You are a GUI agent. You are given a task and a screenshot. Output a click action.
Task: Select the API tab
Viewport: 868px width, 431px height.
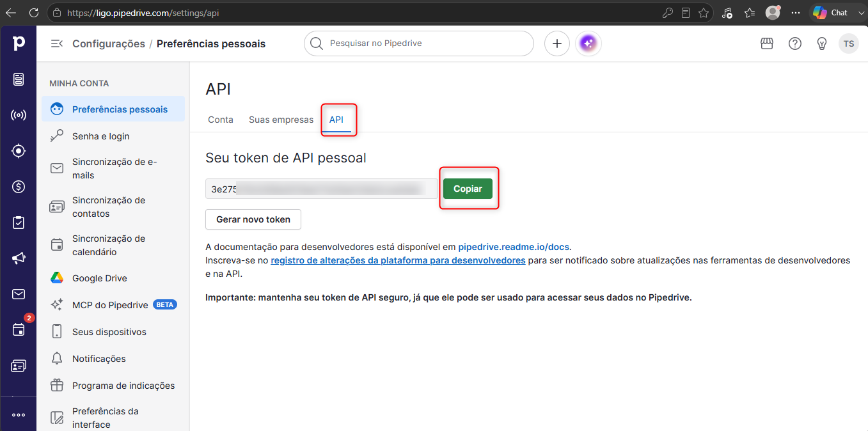tap(336, 120)
